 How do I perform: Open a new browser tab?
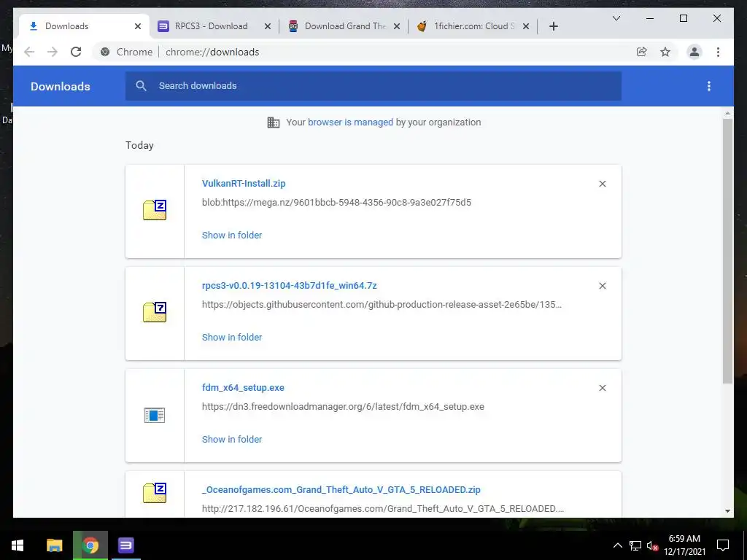coord(553,26)
